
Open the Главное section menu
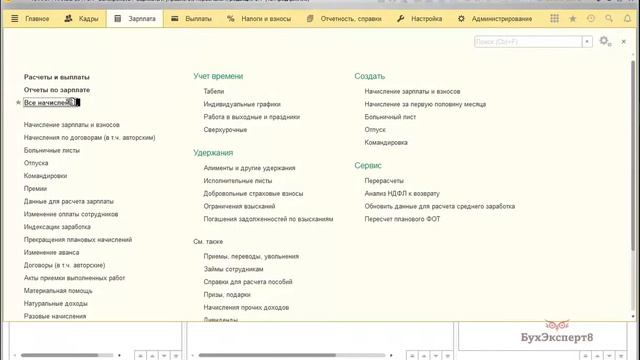pyautogui.click(x=30, y=19)
